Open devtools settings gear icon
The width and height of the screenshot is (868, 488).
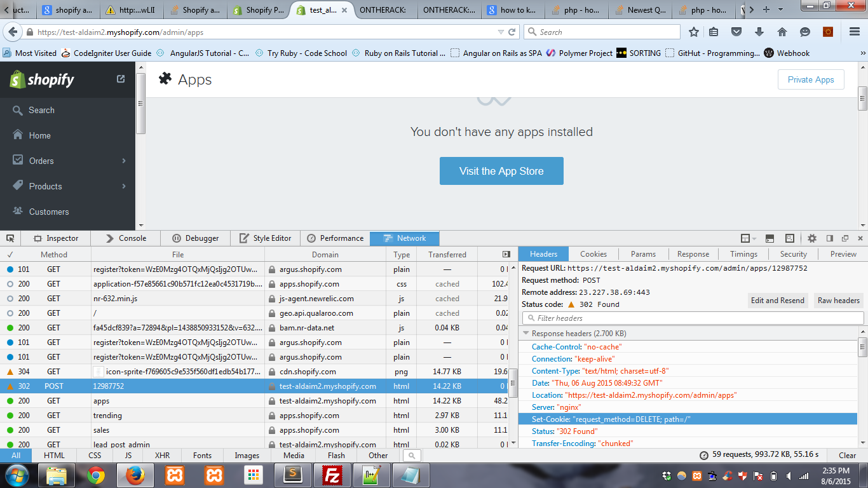click(x=812, y=238)
